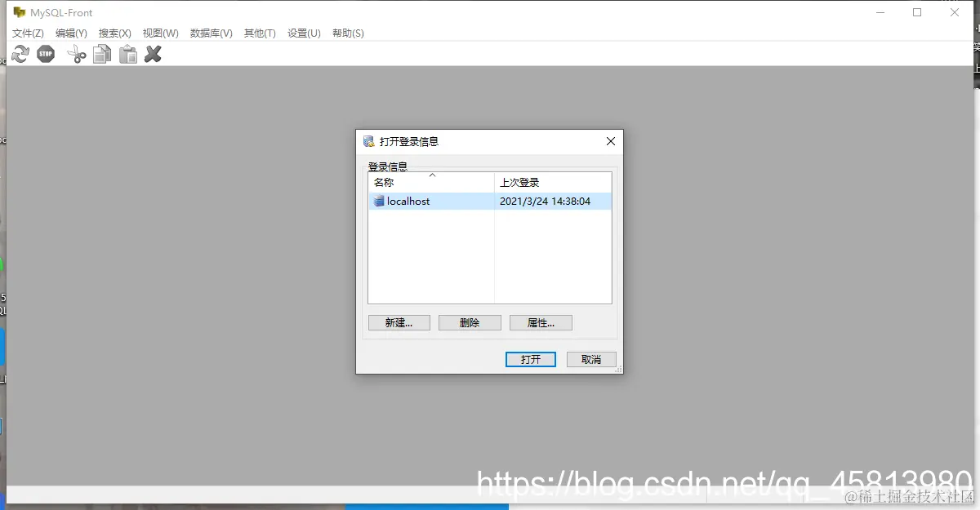The width and height of the screenshot is (980, 510).
Task: Open the 帮助(S) menu
Action: (x=348, y=33)
